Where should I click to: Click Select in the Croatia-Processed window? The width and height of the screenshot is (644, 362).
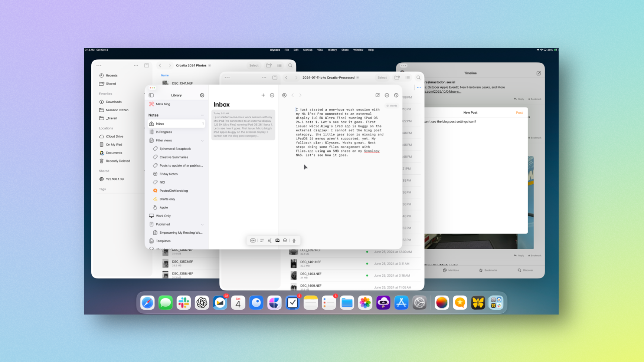(382, 78)
